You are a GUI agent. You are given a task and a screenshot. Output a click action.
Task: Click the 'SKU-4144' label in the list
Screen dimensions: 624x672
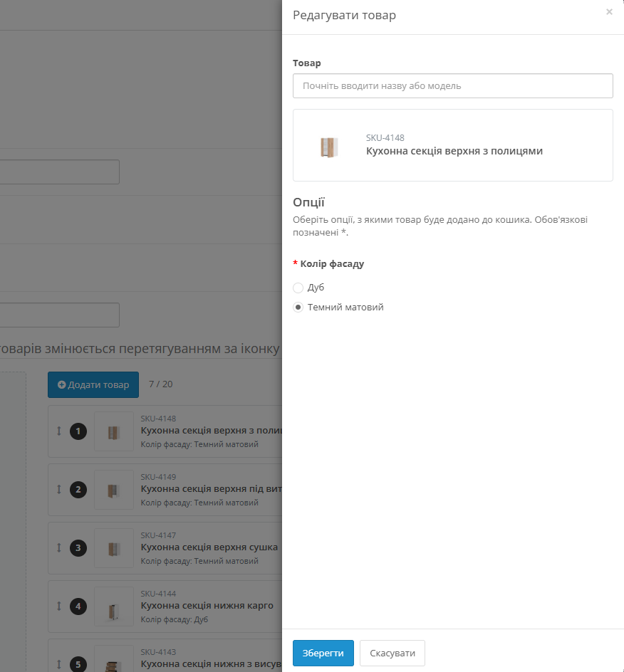click(x=158, y=594)
